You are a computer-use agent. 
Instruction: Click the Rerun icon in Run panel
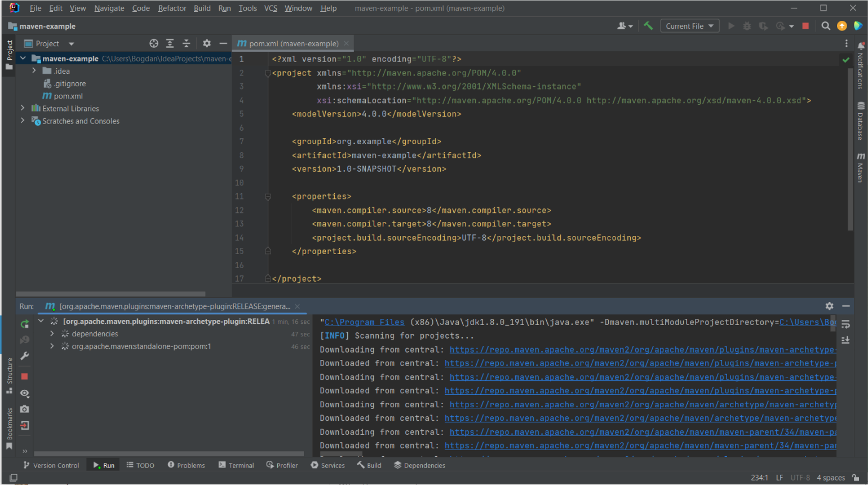[24, 324]
